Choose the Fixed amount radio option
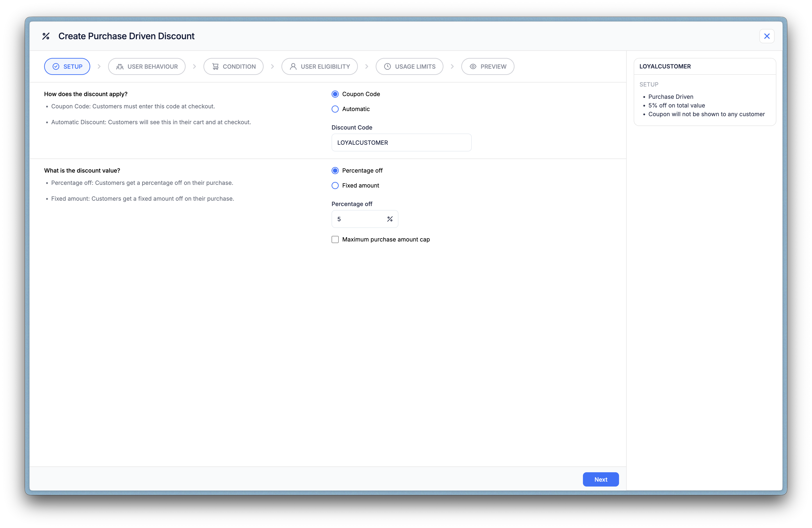This screenshot has width=812, height=528. tap(335, 185)
